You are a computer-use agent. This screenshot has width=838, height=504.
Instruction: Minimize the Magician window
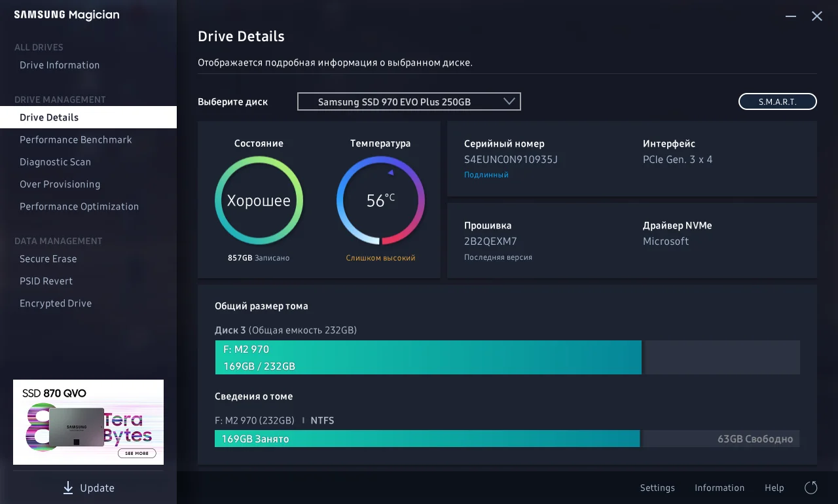click(x=792, y=16)
